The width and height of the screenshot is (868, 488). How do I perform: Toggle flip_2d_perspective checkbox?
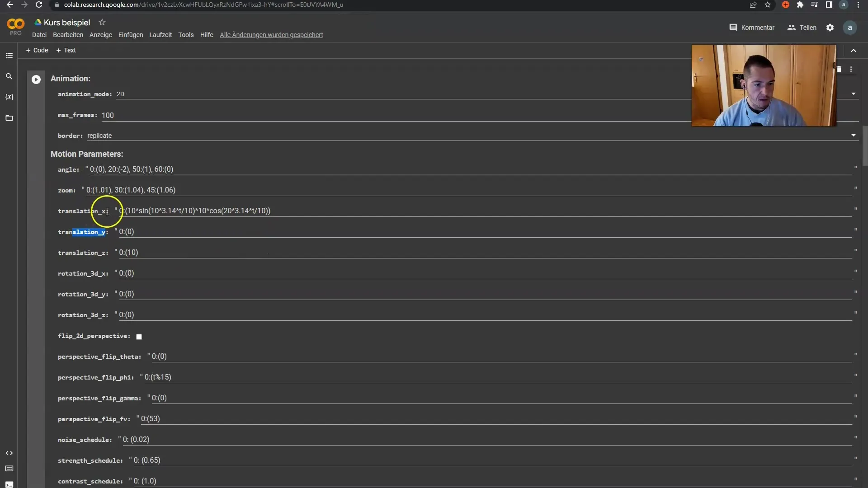coord(139,337)
